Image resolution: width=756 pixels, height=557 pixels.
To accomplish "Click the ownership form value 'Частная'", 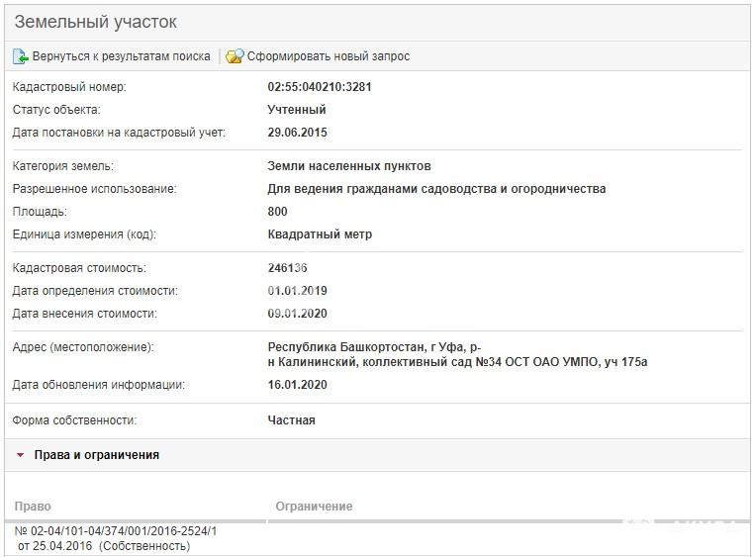I will 291,420.
